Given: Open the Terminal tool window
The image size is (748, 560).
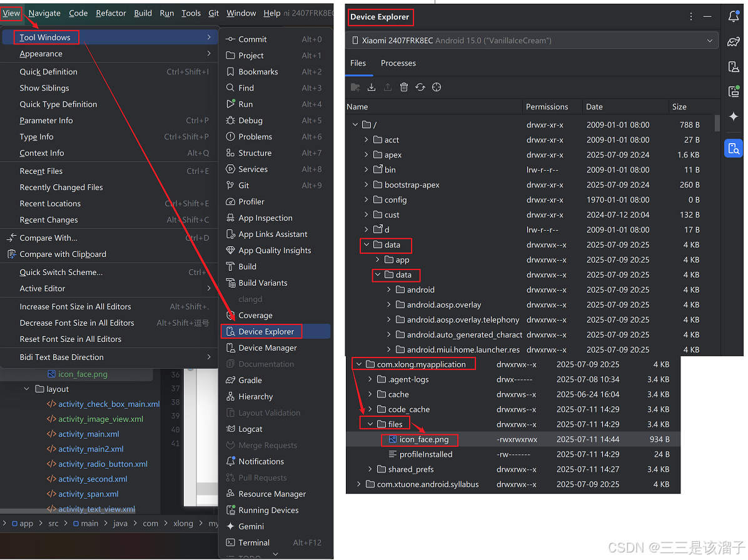Looking at the screenshot, I should (275, 542).
